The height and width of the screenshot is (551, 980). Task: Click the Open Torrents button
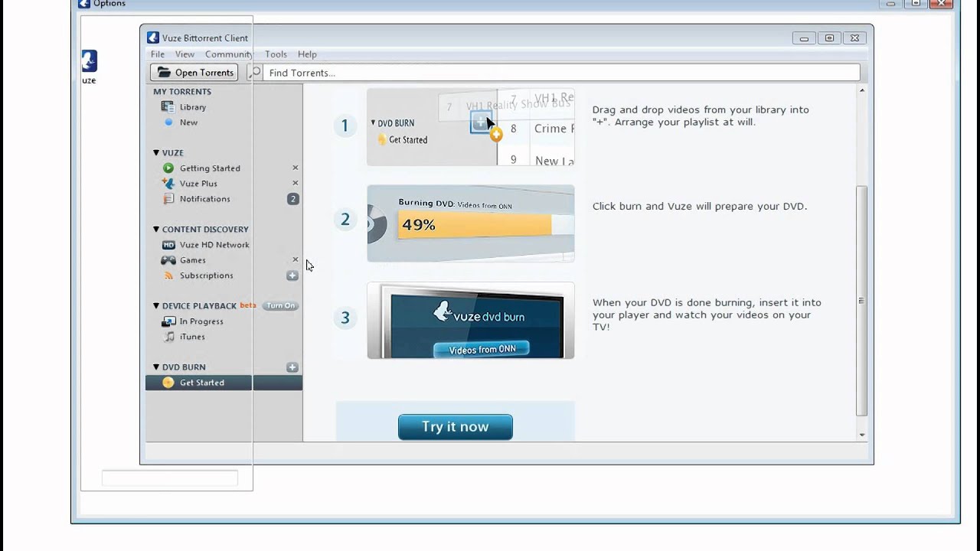click(194, 73)
